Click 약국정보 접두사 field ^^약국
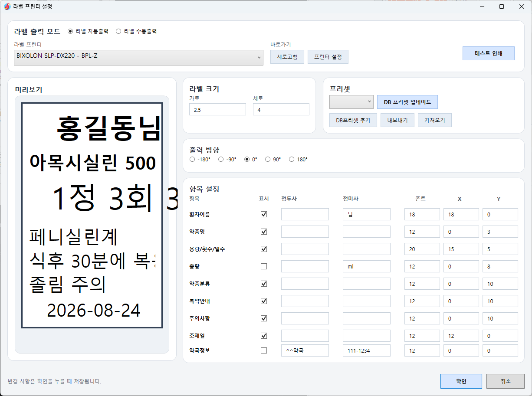 tap(305, 350)
